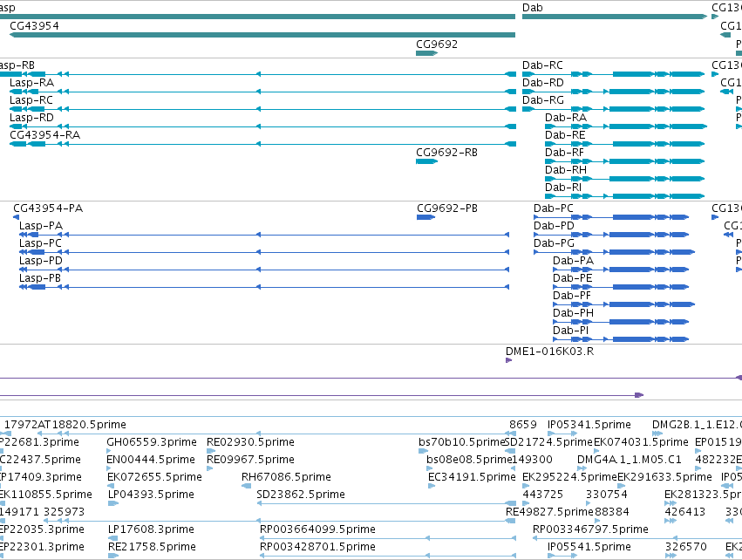
Task: Select the 88384 feature label
Action: (x=612, y=512)
